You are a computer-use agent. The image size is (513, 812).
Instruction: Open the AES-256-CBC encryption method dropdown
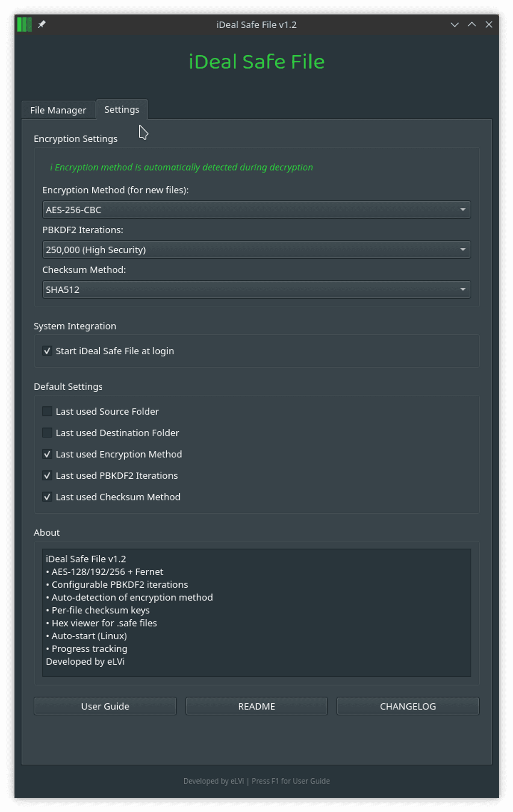tap(256, 210)
